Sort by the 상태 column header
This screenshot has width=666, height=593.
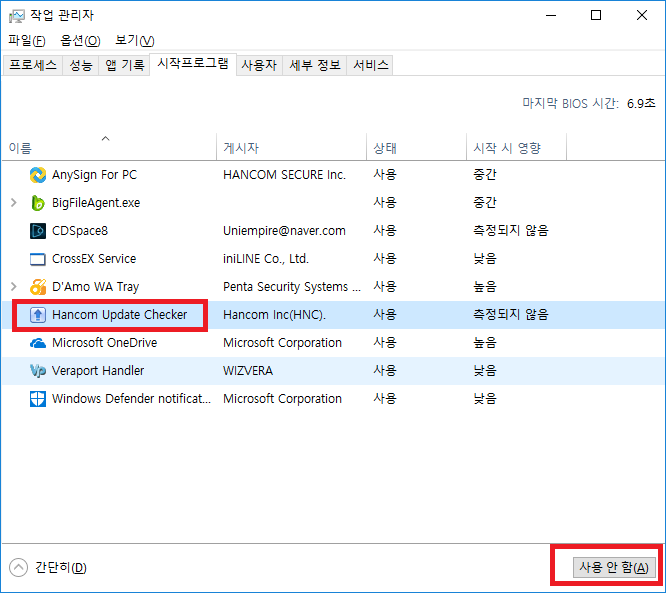[416, 147]
